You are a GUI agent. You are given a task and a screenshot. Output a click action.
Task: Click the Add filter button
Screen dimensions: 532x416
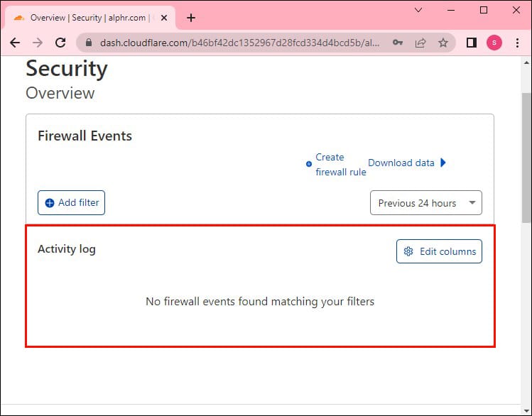[71, 202]
